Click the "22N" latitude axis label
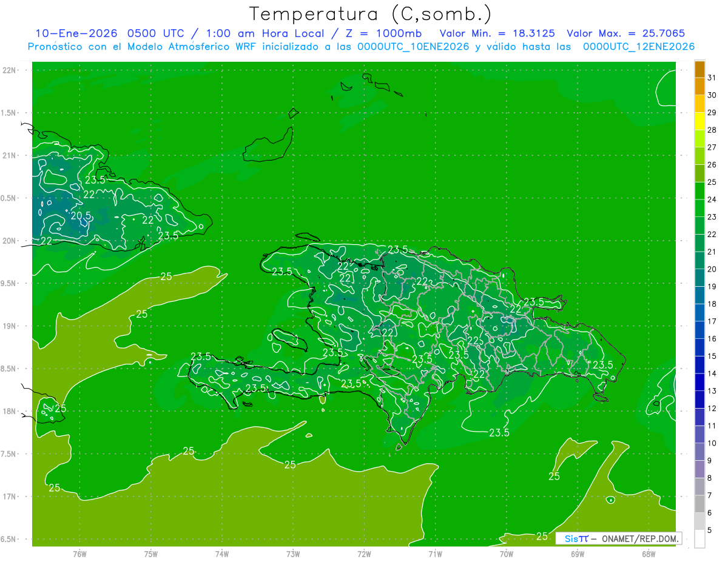728x562 pixels. pos(9,70)
